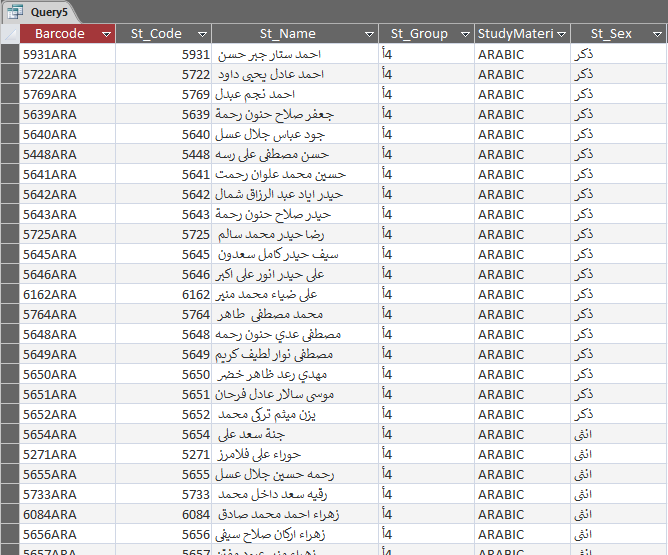
Task: Click St_Code cell 5649
Action: (x=164, y=355)
